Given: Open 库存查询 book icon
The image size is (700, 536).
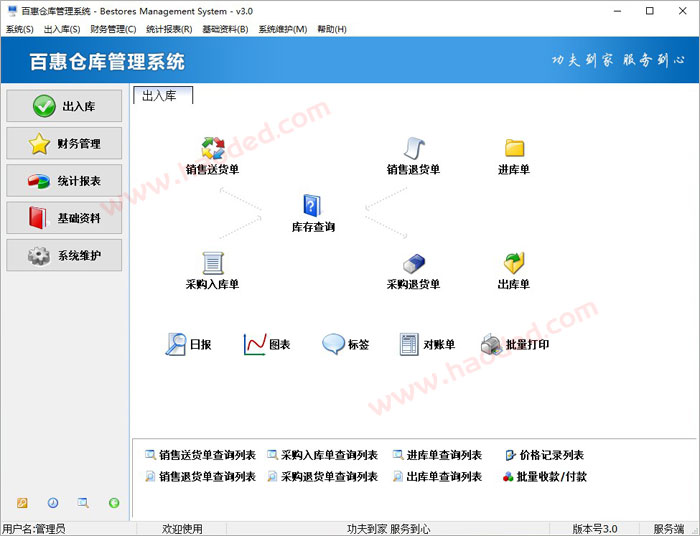Looking at the screenshot, I should tap(312, 206).
